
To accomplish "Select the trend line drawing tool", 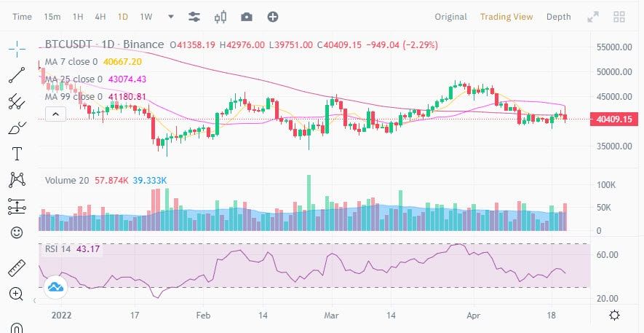I will (17, 75).
